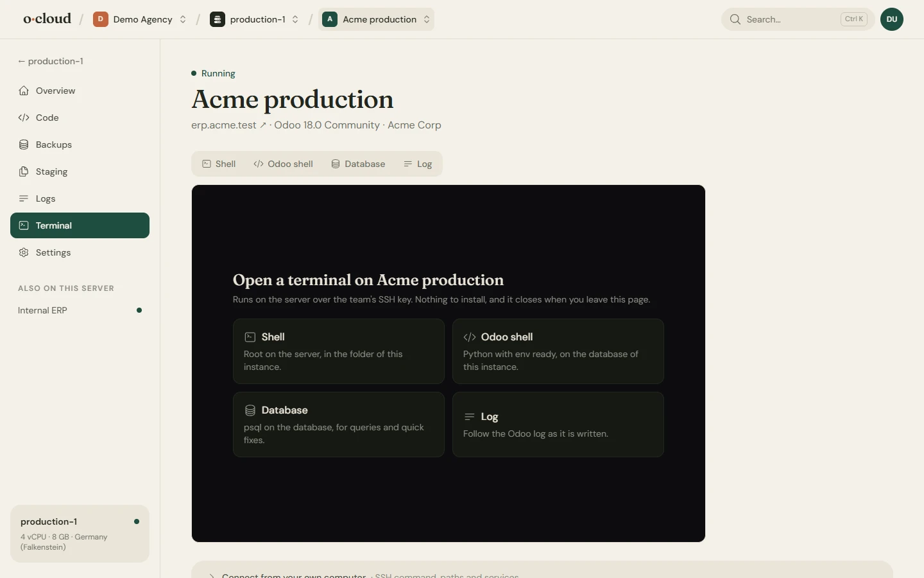The image size is (924, 578).
Task: Click 'Open a terminal on Acme production' heading
Action: click(x=368, y=280)
